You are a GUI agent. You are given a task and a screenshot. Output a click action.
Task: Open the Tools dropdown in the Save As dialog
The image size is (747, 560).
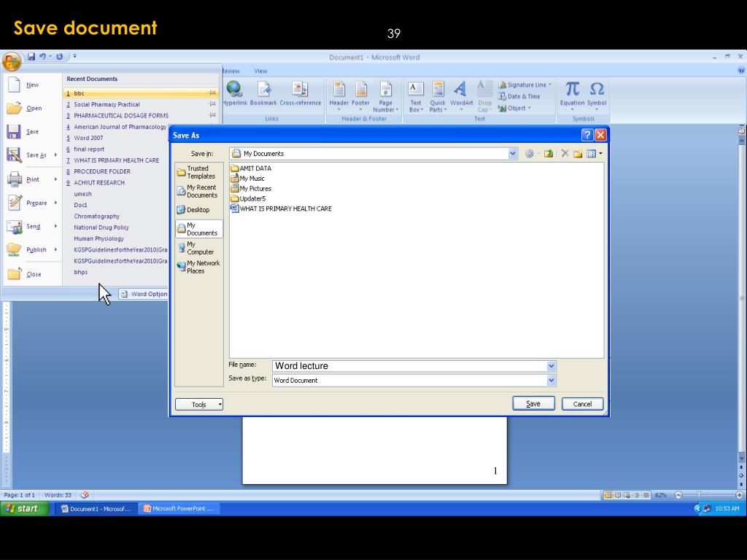(x=199, y=404)
